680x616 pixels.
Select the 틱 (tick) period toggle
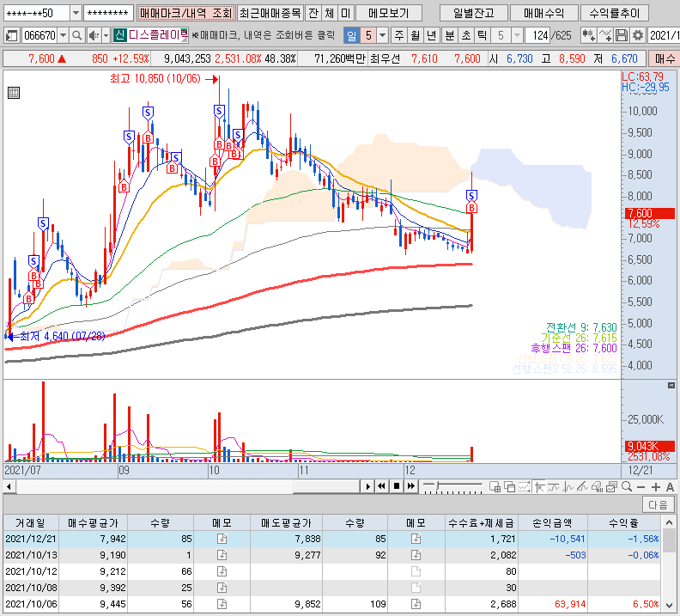click(x=482, y=35)
